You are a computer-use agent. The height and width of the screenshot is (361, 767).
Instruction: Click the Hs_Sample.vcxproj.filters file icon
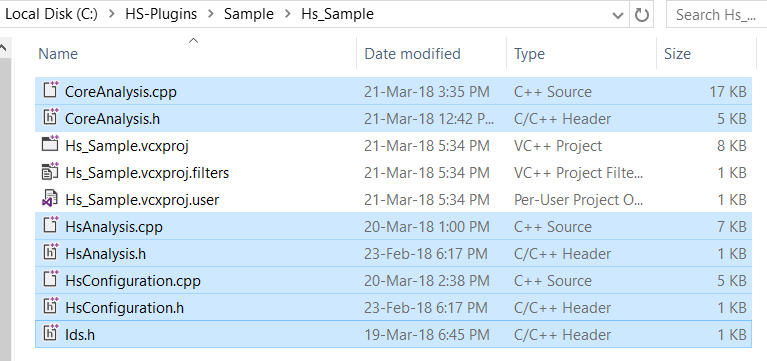[x=50, y=171]
